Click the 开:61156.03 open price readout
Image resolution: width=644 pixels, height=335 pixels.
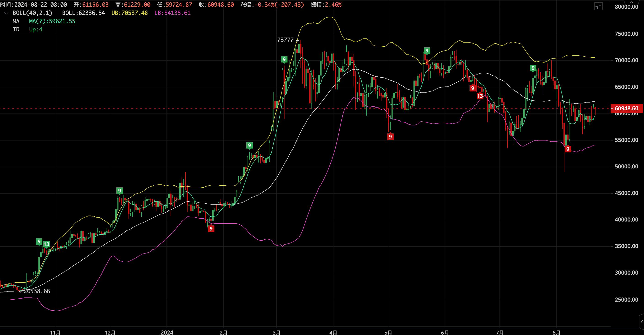(x=91, y=5)
